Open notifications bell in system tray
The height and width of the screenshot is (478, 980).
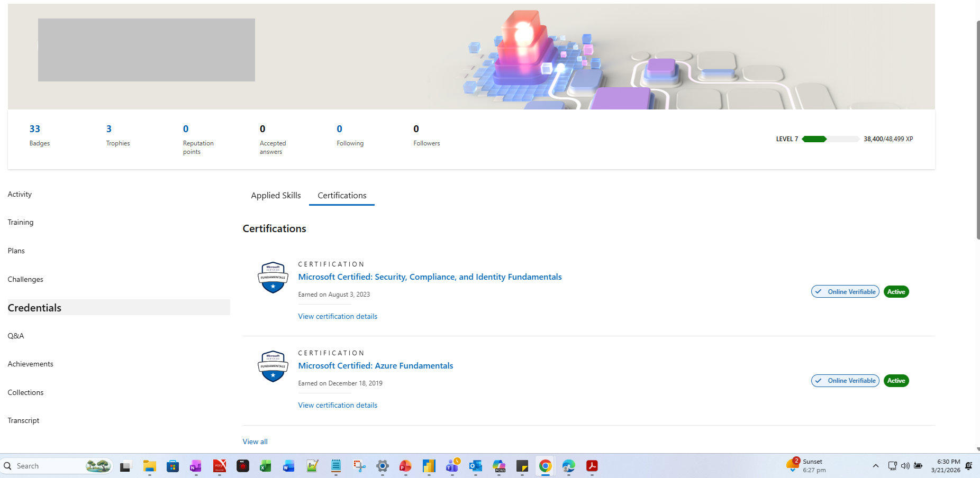coord(969,466)
